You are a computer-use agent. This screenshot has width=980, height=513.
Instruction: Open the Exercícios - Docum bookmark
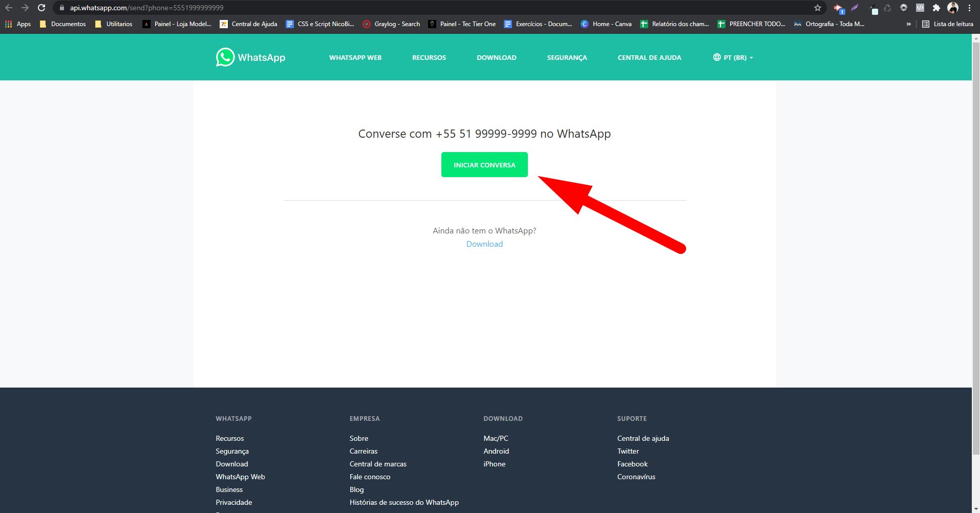click(x=539, y=24)
